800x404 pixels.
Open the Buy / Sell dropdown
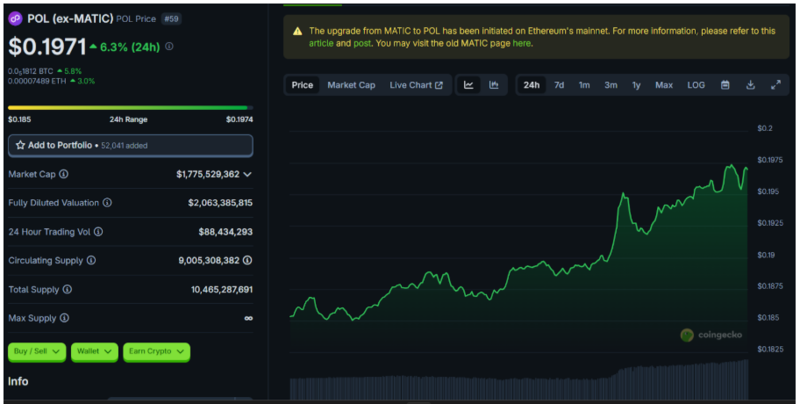tap(37, 352)
